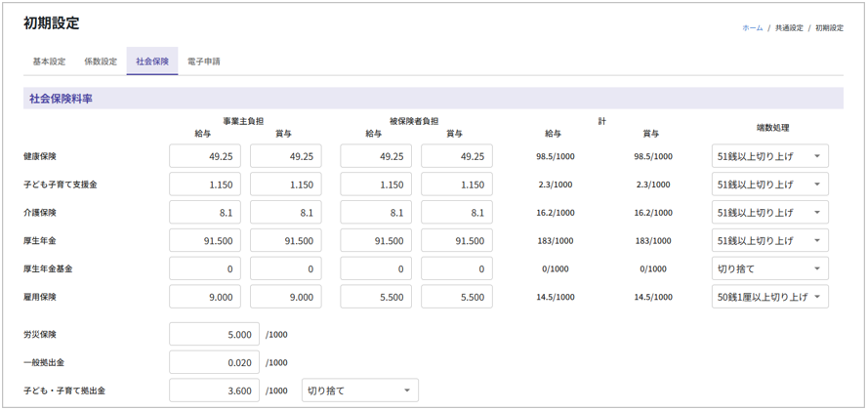Select the 労災保険 rate input field
Image resolution: width=868 pixels, height=411 pixels.
pos(214,334)
